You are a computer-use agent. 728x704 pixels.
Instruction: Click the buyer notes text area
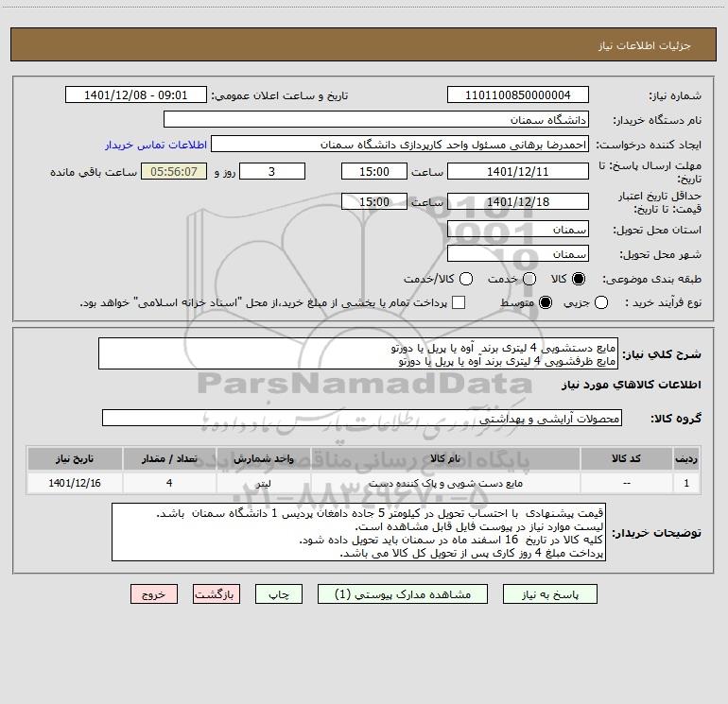click(x=358, y=532)
